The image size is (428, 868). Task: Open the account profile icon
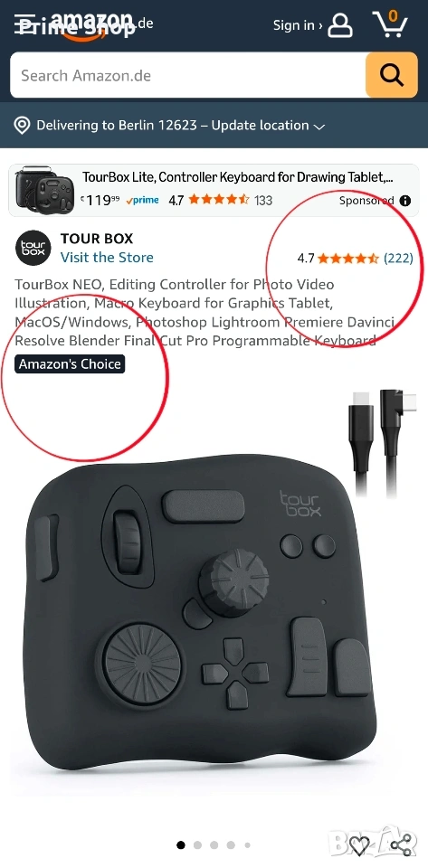click(x=340, y=25)
